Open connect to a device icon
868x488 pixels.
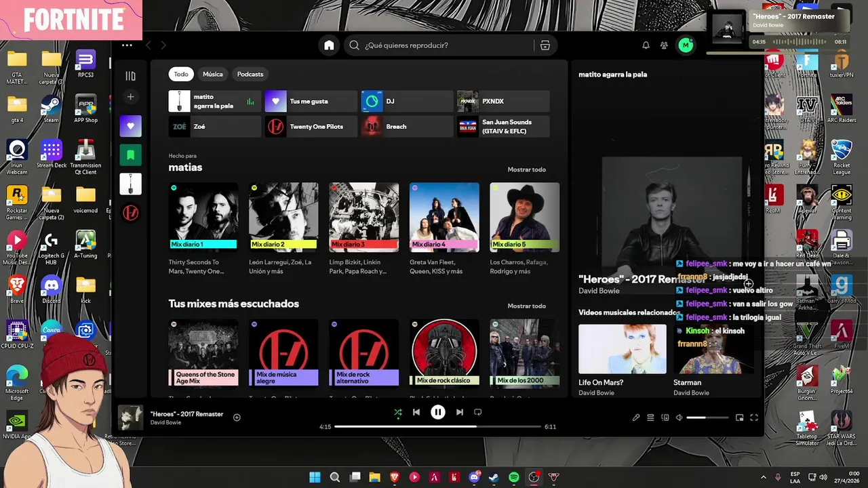[665, 418]
